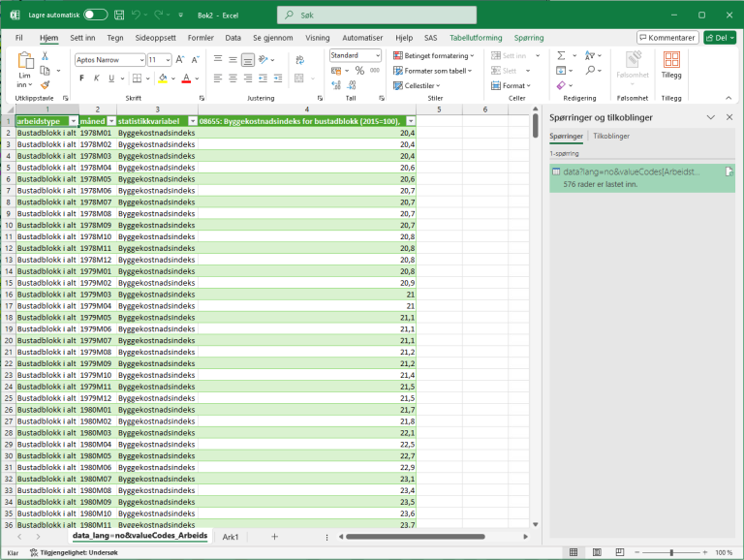Click the AutoSum sigma icon

coord(561,56)
